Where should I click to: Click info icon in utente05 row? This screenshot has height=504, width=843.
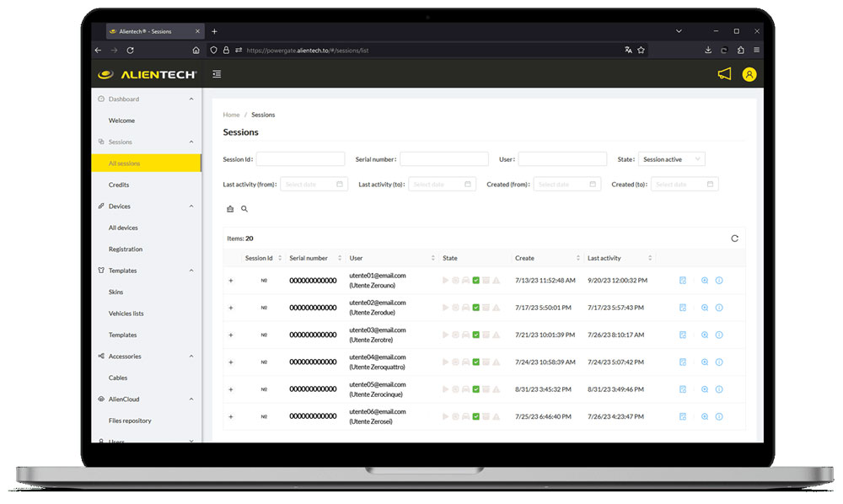click(x=719, y=389)
